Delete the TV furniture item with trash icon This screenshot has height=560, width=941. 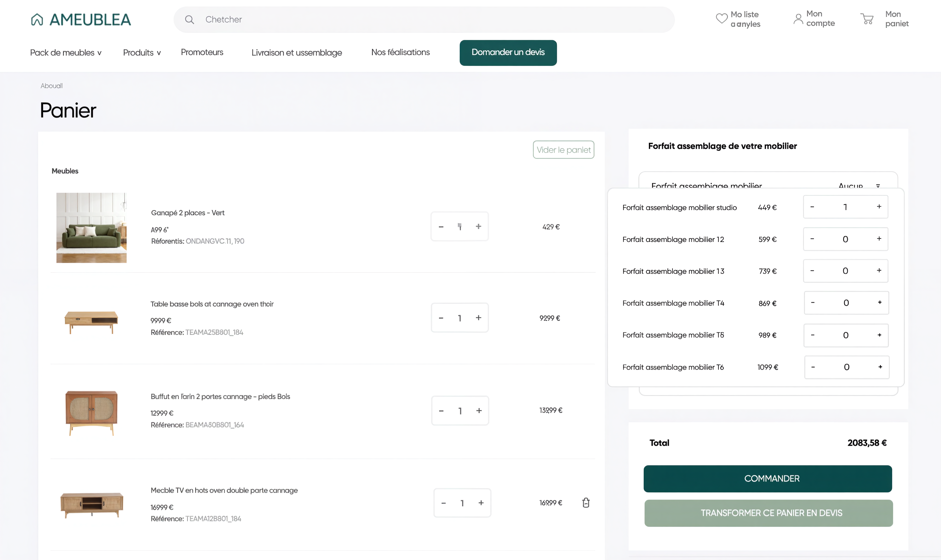(586, 503)
